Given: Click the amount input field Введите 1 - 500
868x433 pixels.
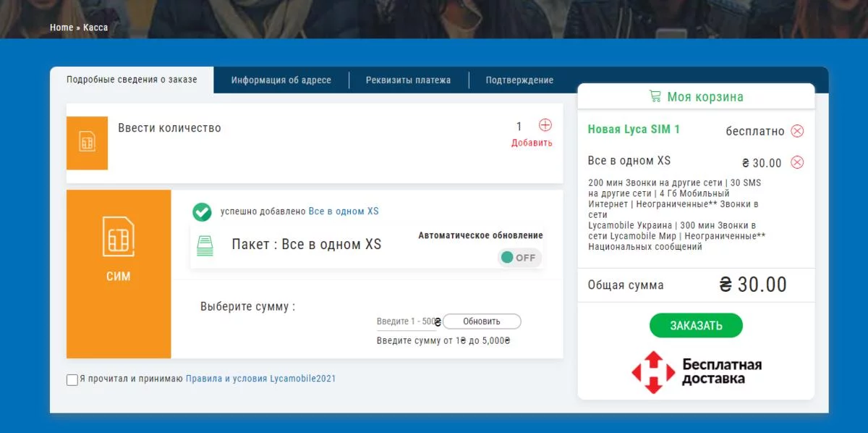Looking at the screenshot, I should 405,321.
